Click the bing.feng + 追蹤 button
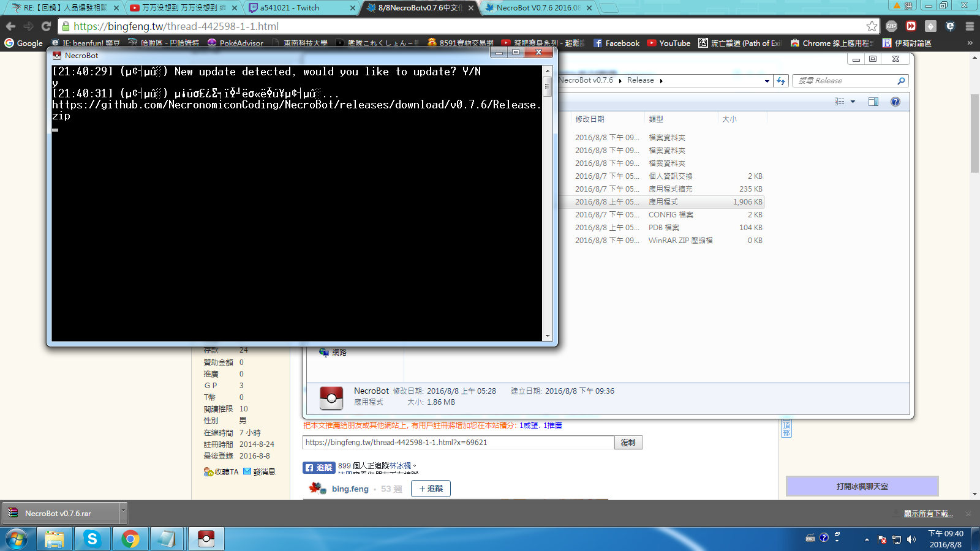This screenshot has width=980, height=551. (431, 489)
